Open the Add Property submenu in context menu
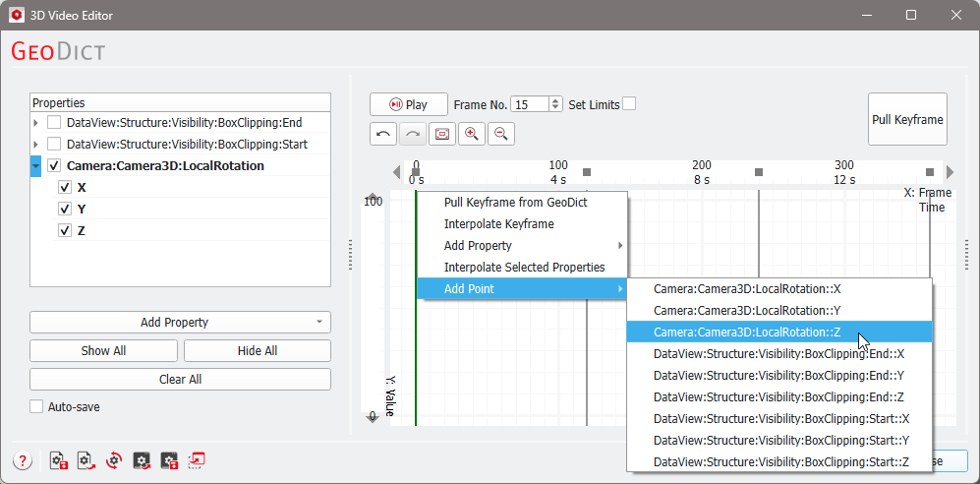 [524, 246]
